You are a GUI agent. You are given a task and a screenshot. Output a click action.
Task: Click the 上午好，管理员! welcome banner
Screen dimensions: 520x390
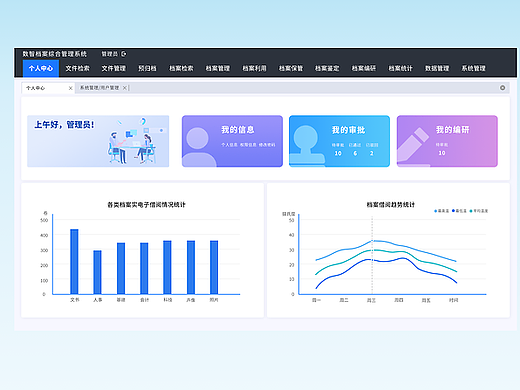tap(98, 141)
